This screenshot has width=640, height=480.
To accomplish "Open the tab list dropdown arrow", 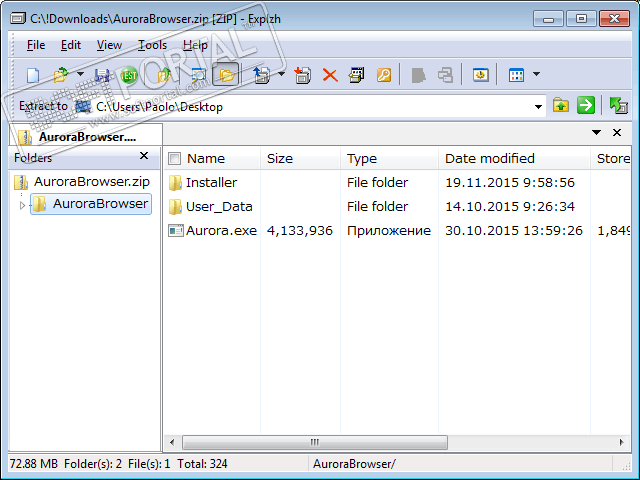I will click(x=596, y=133).
